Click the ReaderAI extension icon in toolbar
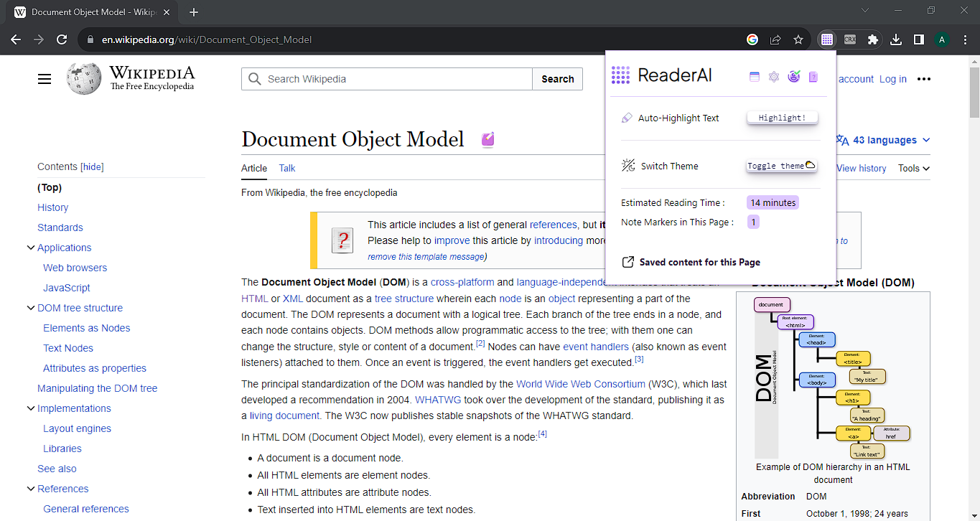 (827, 39)
